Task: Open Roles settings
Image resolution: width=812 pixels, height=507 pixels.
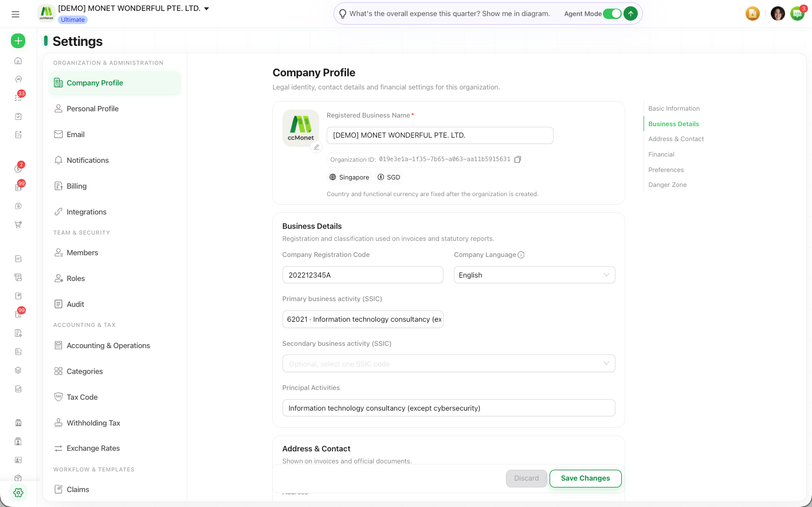Action: 115,278
